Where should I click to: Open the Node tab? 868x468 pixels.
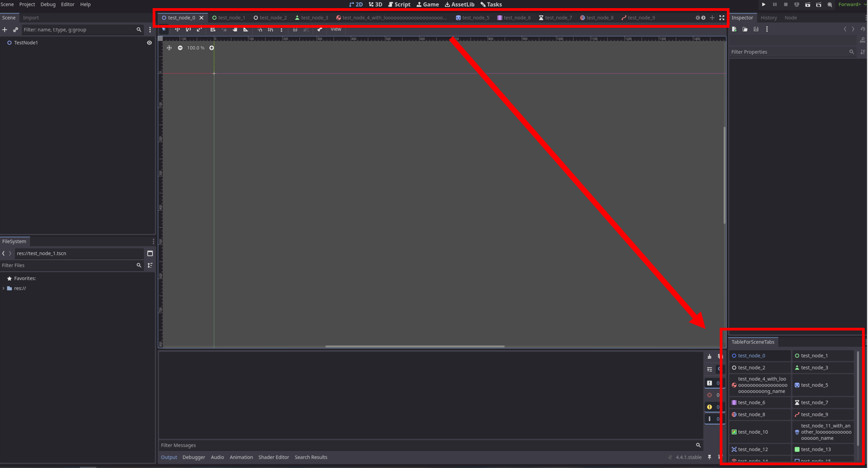click(791, 17)
